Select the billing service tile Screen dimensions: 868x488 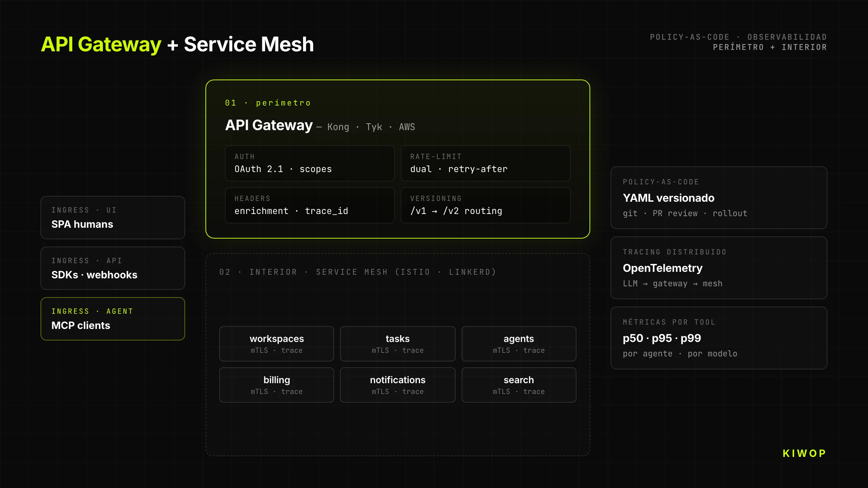coord(276,385)
